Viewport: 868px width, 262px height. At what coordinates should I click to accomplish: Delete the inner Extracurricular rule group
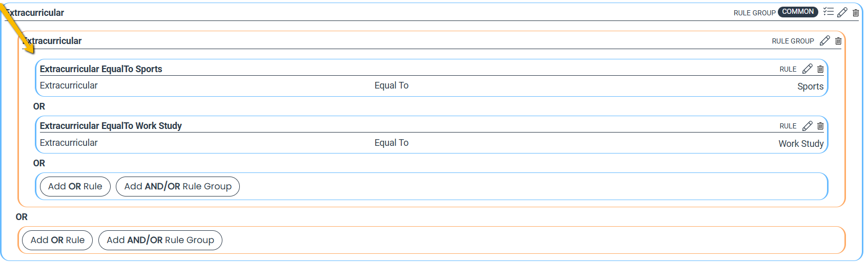(x=838, y=41)
